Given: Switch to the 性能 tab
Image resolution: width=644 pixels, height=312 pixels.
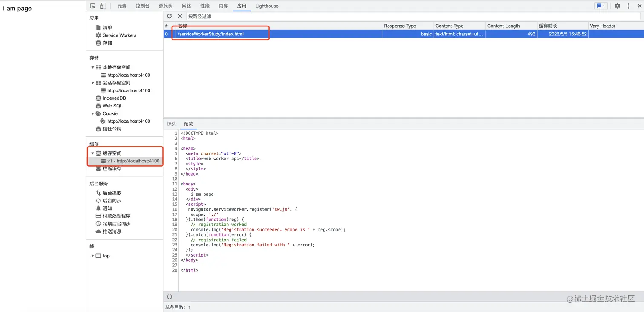Looking at the screenshot, I should pyautogui.click(x=205, y=6).
